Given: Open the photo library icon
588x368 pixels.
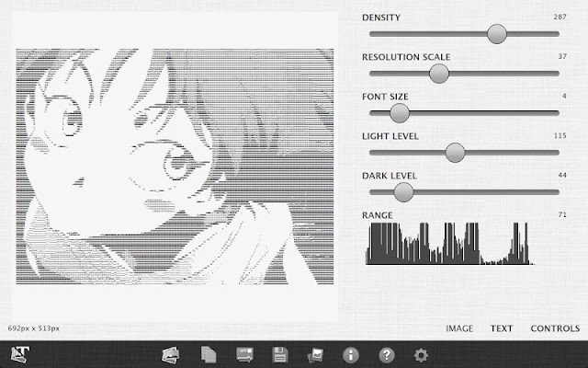Looking at the screenshot, I should tap(171, 355).
